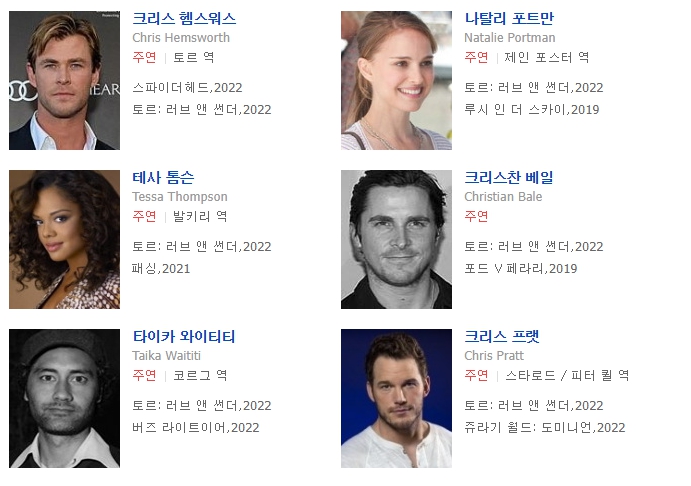Open 쥬라기 월드: 도미니언,2022 entry

[545, 428]
